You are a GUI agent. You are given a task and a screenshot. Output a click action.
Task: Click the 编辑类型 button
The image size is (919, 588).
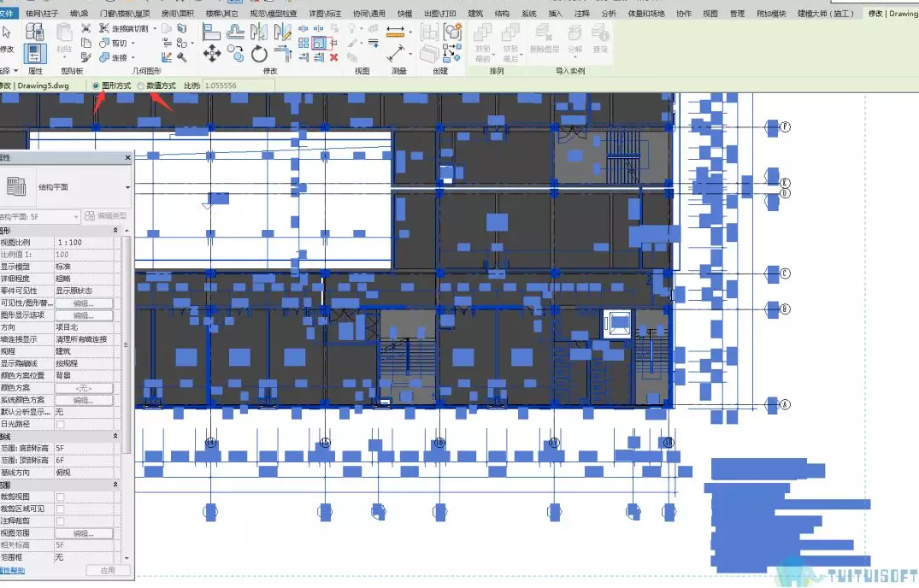coord(105,216)
